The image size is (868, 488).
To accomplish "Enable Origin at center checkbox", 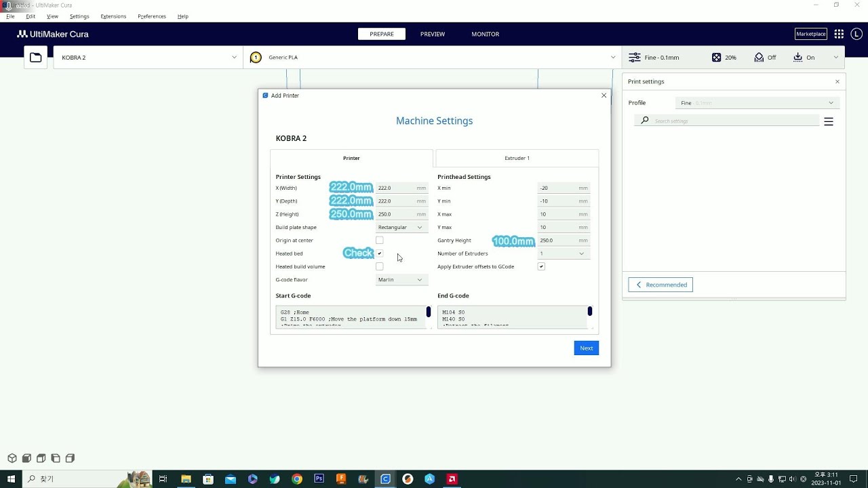I will [379, 240].
